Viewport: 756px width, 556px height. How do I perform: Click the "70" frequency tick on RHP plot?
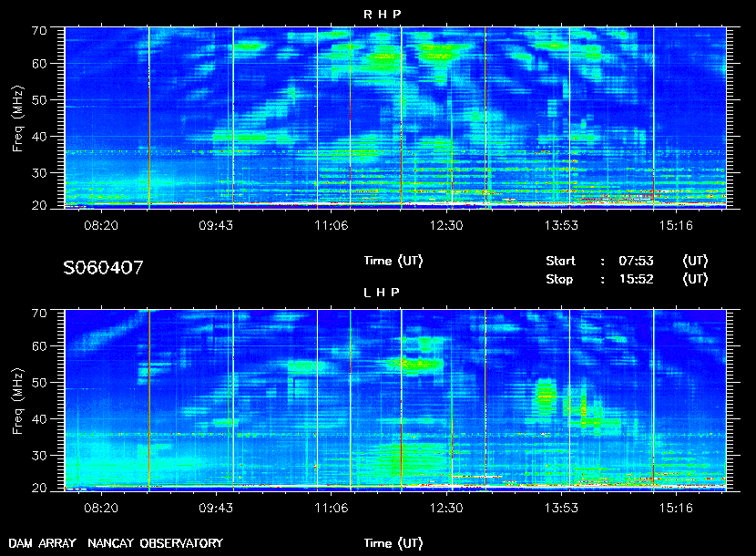tap(39, 31)
